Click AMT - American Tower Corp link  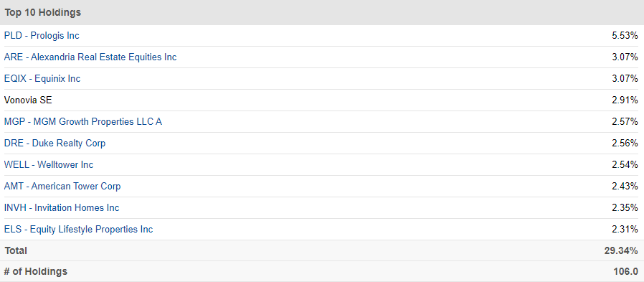(62, 187)
